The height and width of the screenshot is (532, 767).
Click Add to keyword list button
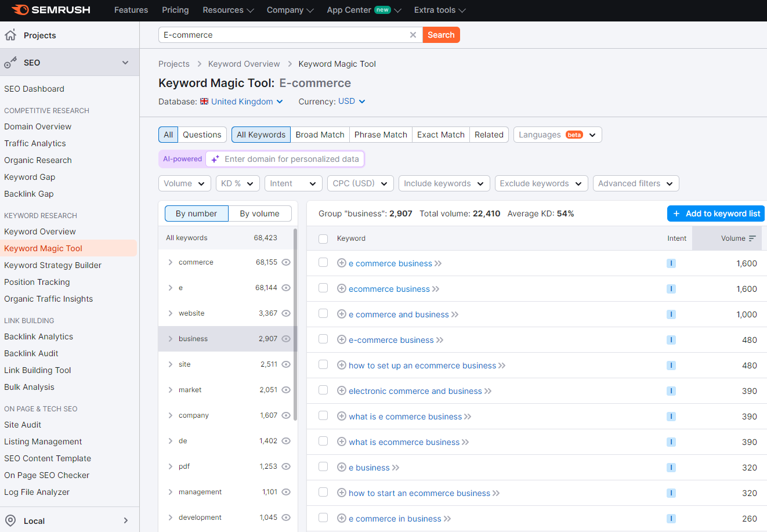(x=716, y=213)
